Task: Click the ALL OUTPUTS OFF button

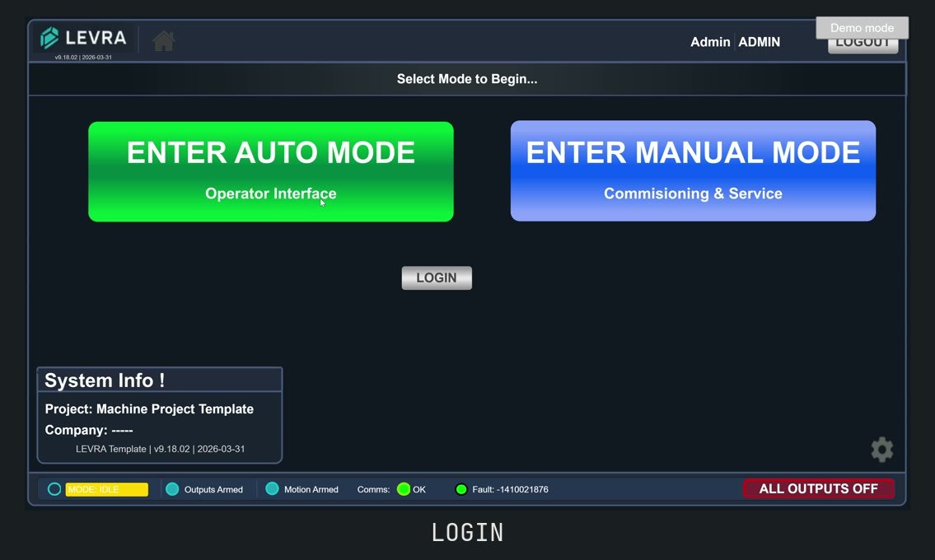Action: click(x=818, y=488)
